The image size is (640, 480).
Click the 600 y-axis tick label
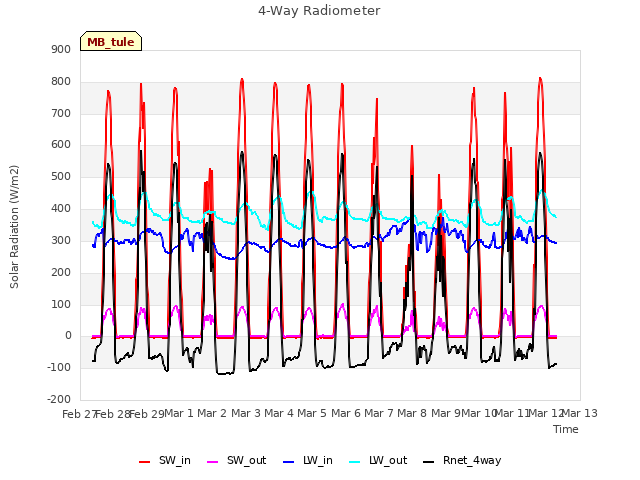[x=61, y=145]
